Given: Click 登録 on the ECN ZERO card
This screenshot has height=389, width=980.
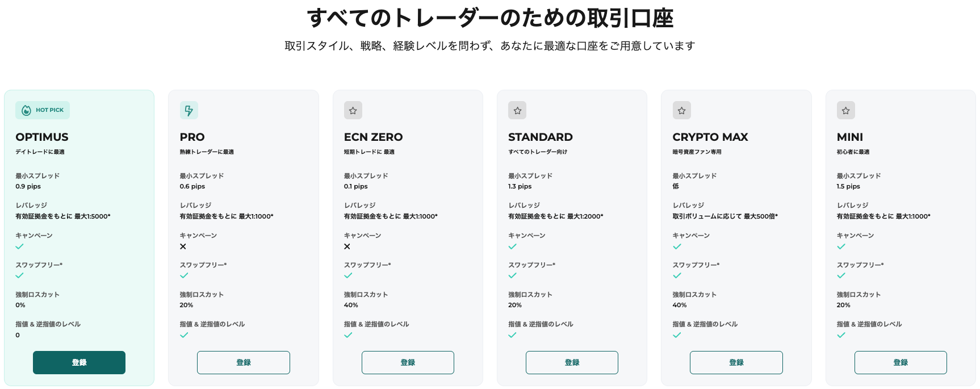Looking at the screenshot, I should [x=408, y=362].
